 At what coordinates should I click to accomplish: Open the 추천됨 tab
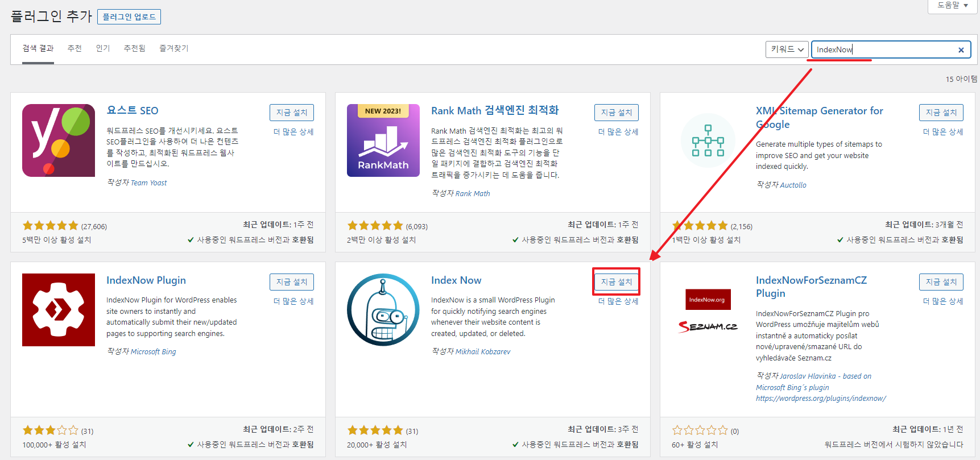134,49
